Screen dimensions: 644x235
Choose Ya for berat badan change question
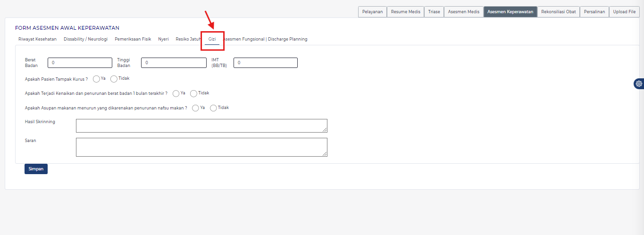click(176, 93)
